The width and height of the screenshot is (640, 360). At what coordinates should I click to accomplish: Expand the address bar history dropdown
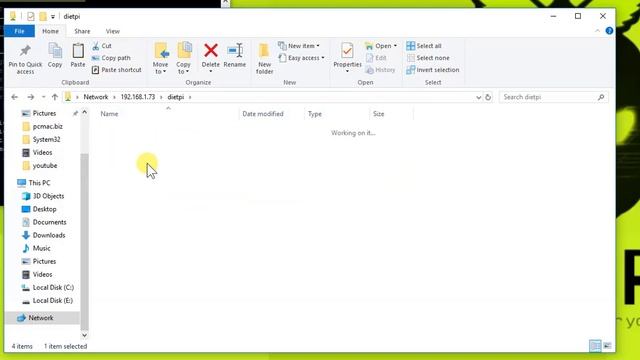[x=478, y=97]
